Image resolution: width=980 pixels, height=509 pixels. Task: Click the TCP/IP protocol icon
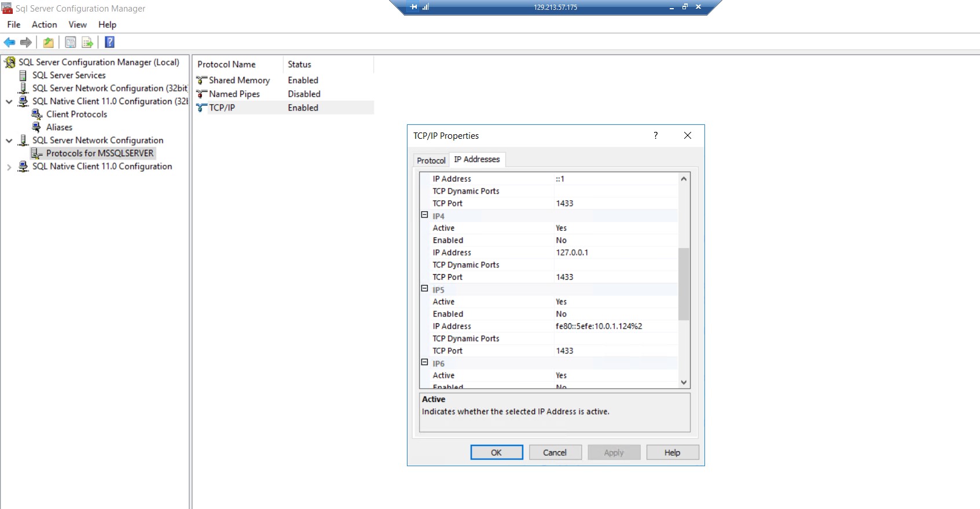click(x=201, y=108)
